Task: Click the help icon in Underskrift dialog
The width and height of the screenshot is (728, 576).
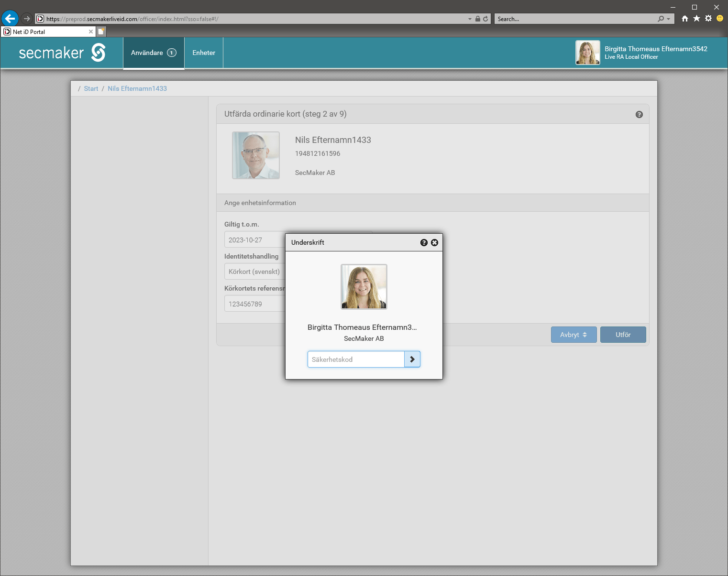Action: point(424,243)
